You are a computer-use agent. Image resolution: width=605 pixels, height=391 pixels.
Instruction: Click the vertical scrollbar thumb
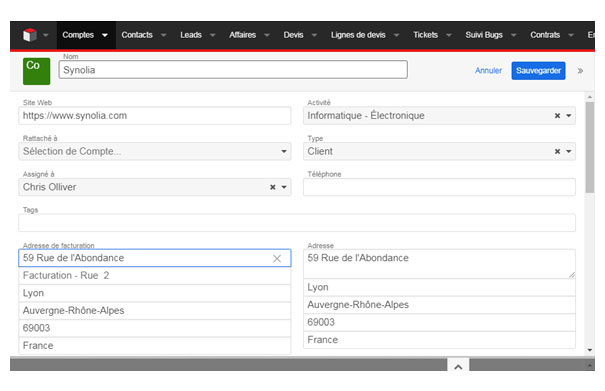tap(590, 147)
